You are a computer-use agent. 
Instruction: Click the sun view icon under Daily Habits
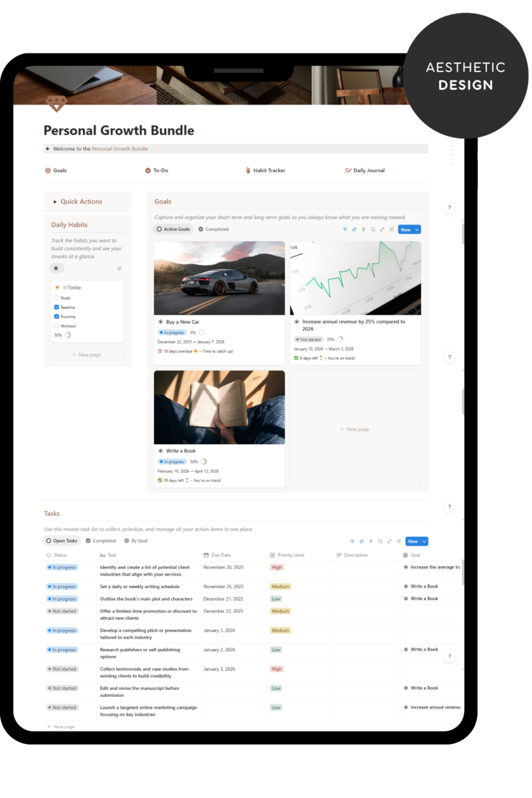[57, 268]
